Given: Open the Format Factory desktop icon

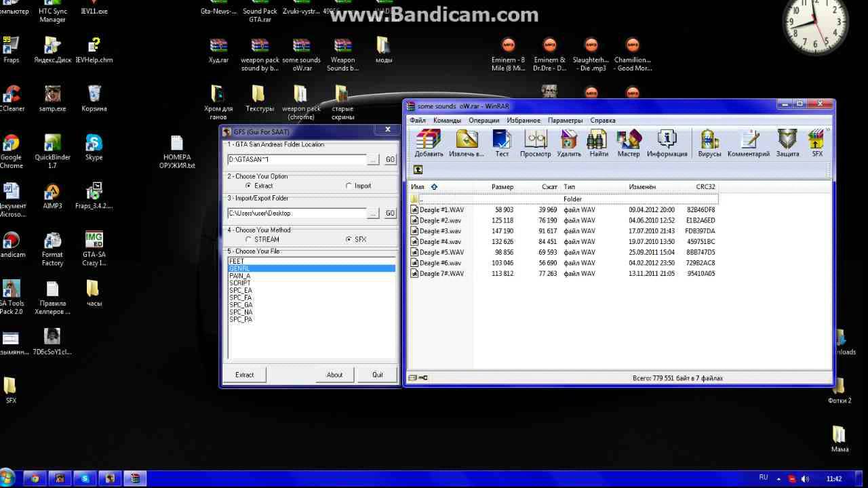Looking at the screenshot, I should coord(52,248).
